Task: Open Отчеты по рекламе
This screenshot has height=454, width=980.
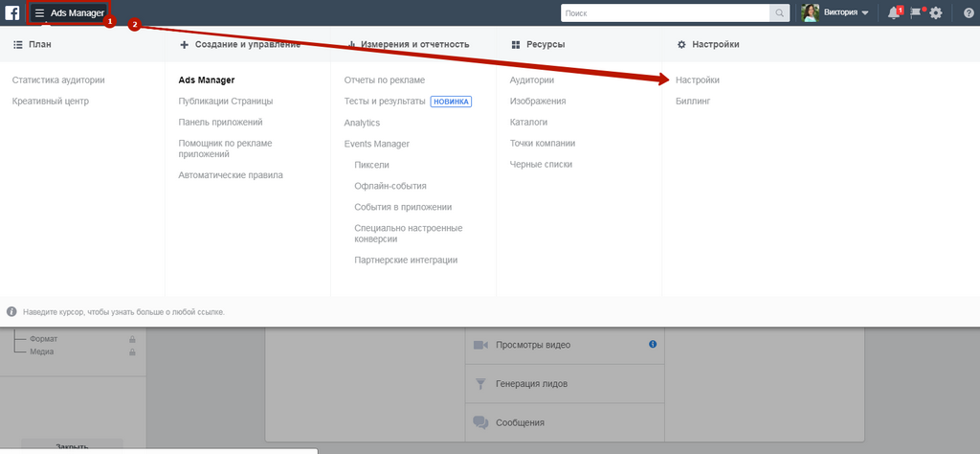Action: (x=385, y=80)
